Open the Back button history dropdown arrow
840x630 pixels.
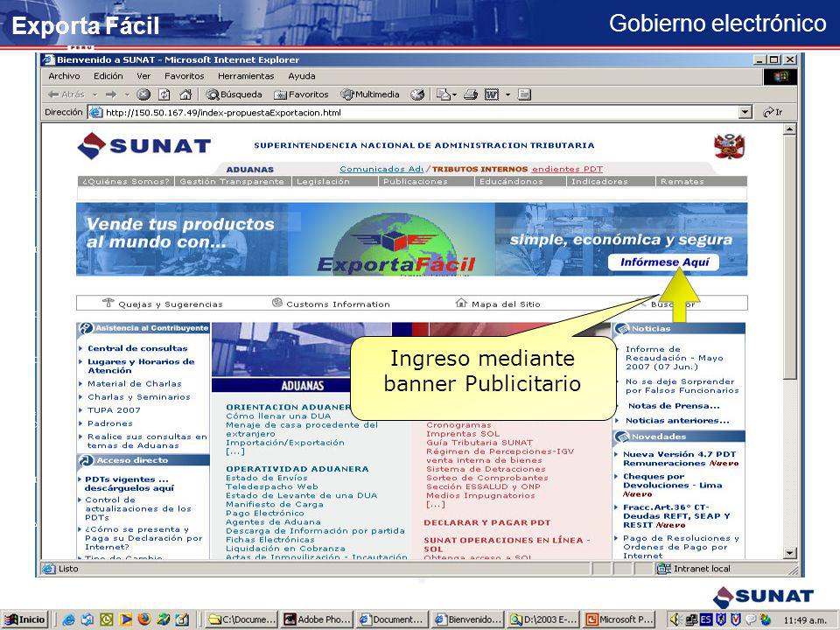pyautogui.click(x=94, y=94)
